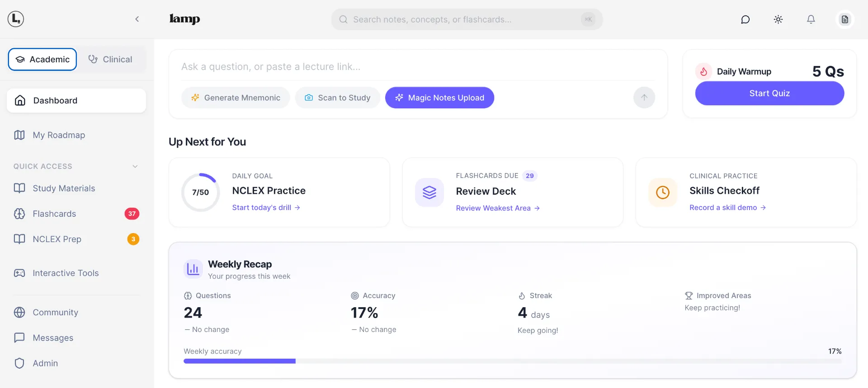Open the chat bubble icon in header
868x388 pixels.
[745, 19]
